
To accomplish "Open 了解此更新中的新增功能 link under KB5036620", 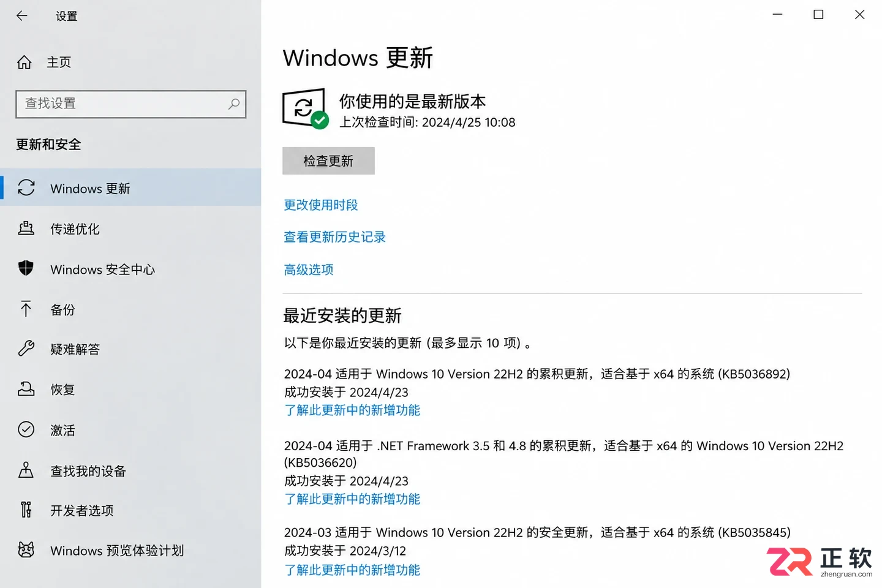I will 352,499.
